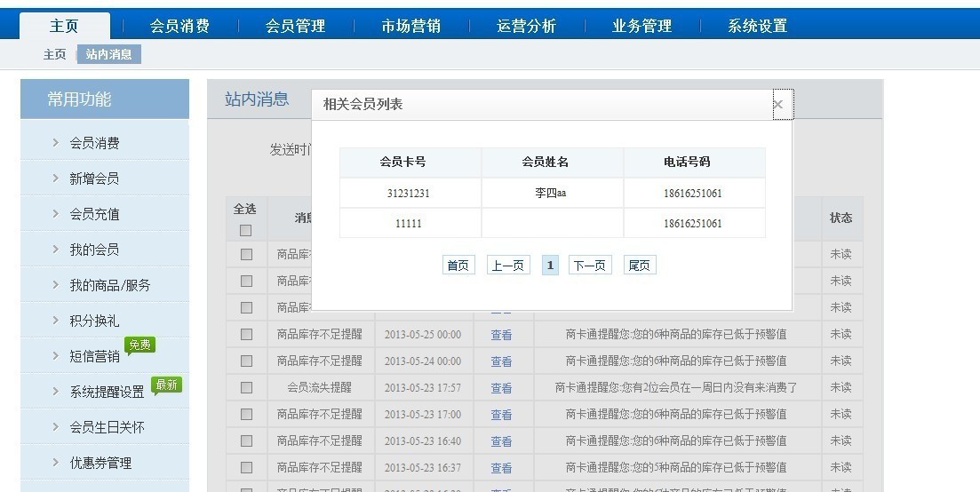Select page number 1 in pagination

point(550,266)
